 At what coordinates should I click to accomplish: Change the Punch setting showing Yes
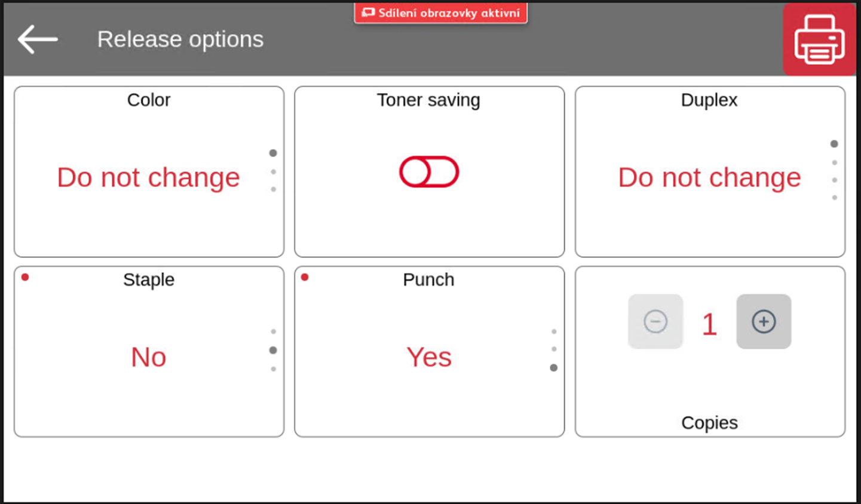(x=429, y=357)
